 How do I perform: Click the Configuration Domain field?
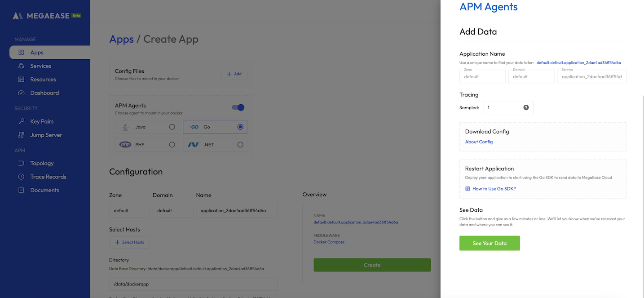pos(173,210)
